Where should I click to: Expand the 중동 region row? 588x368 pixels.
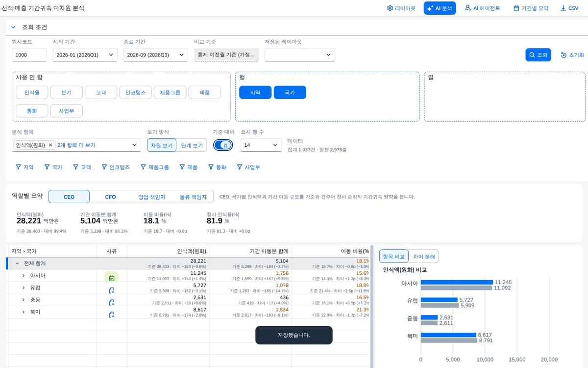click(24, 299)
